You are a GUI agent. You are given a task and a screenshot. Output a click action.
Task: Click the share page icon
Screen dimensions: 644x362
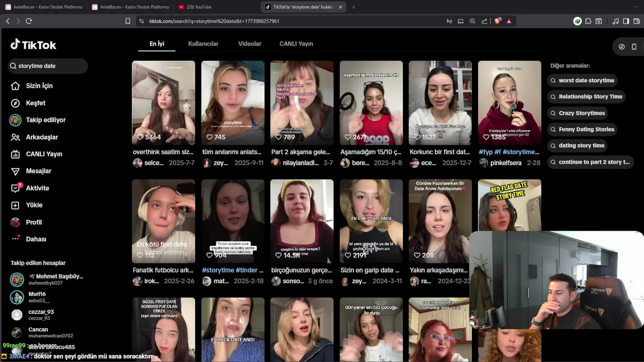click(x=485, y=21)
